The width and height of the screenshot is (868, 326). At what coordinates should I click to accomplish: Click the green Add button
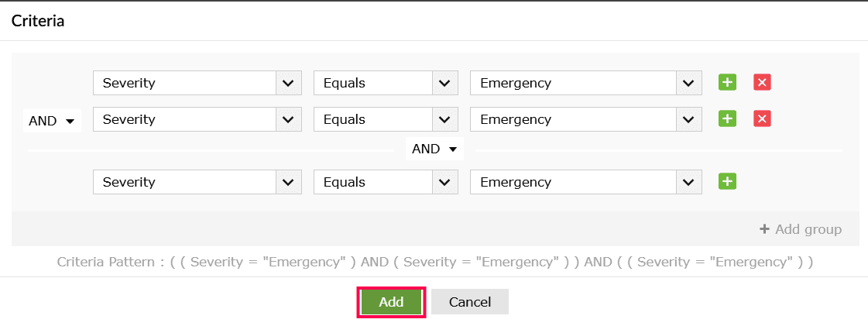(x=391, y=302)
